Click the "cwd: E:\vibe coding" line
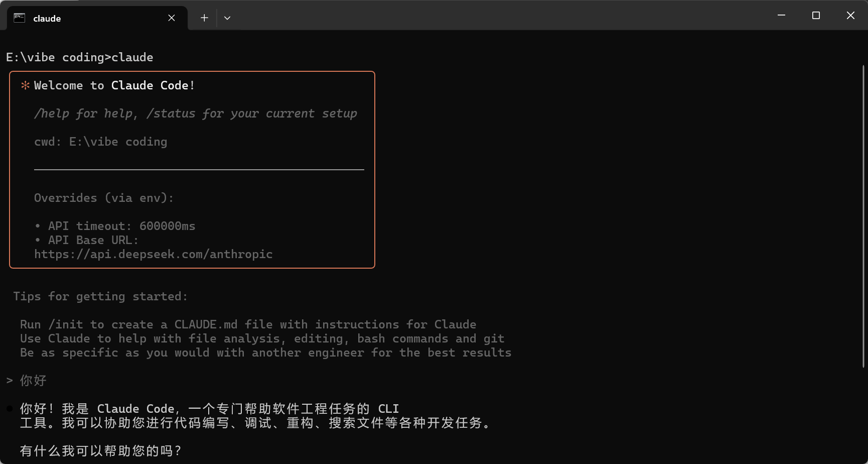868x464 pixels. click(101, 142)
